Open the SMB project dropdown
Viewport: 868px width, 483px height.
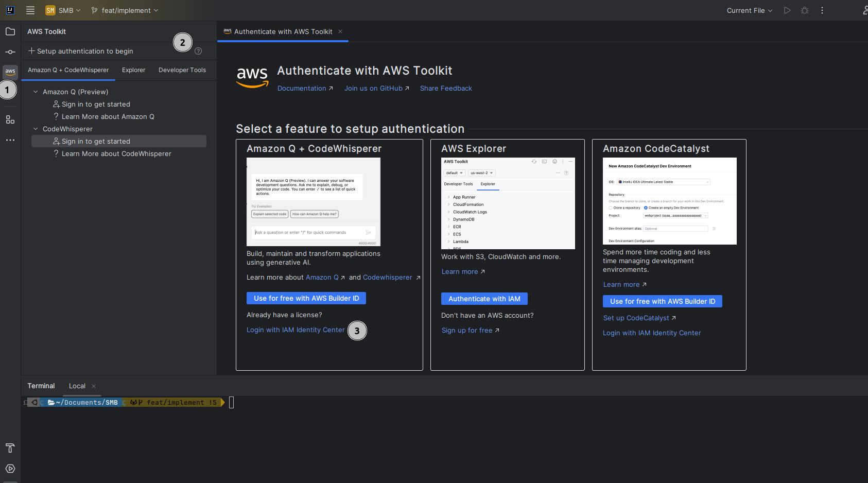click(63, 10)
